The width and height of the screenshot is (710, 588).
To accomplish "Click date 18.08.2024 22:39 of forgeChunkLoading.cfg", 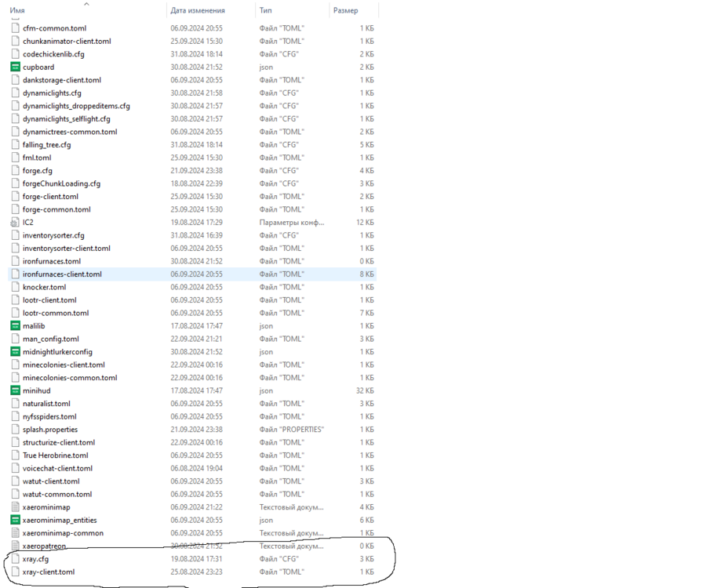I will click(196, 183).
